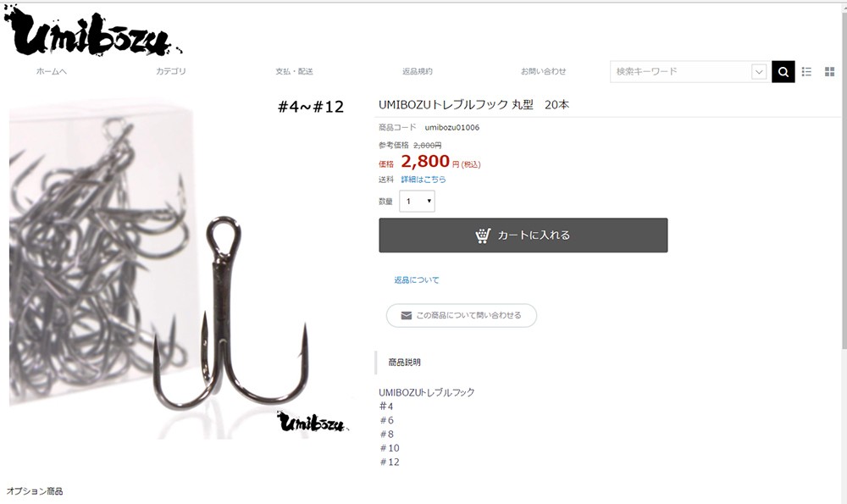The height and width of the screenshot is (504, 847).
Task: Click the 詳細はこちら shipping link
Action: click(423, 180)
